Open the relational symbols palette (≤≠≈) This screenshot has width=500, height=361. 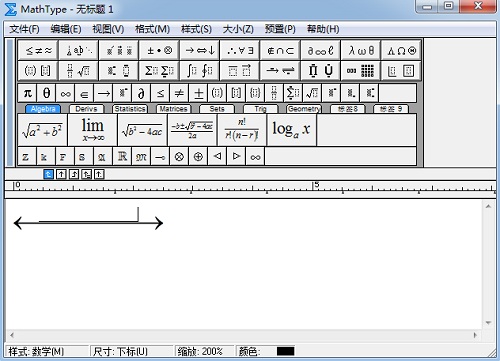point(38,50)
